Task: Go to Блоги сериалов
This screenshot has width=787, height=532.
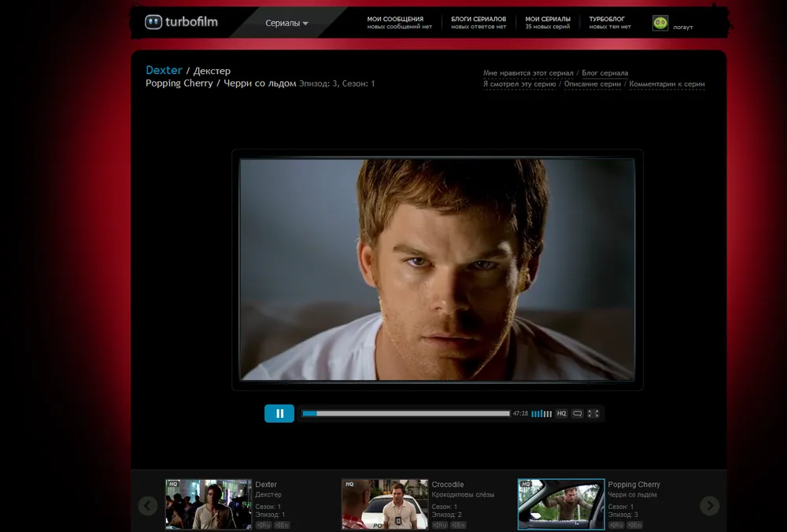Action: point(478,22)
